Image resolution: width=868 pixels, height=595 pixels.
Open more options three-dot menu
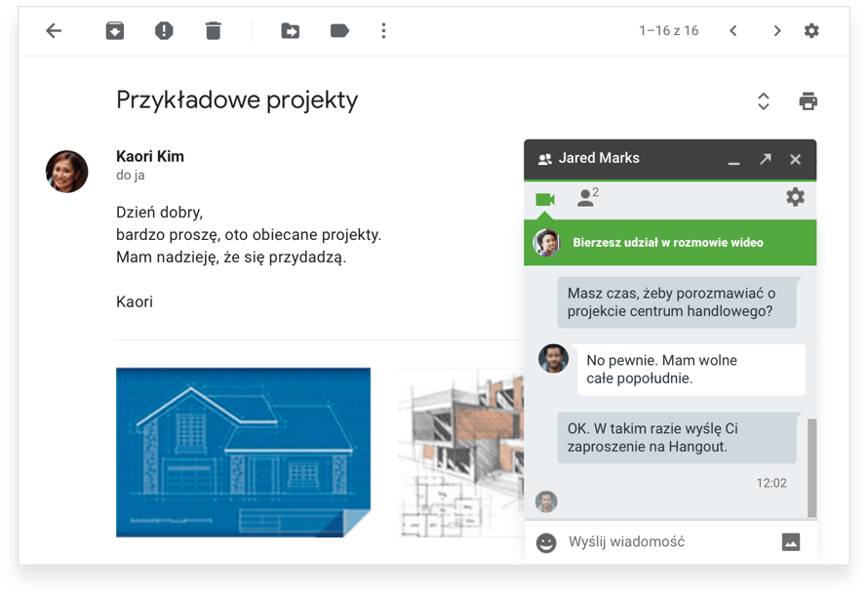click(x=383, y=31)
